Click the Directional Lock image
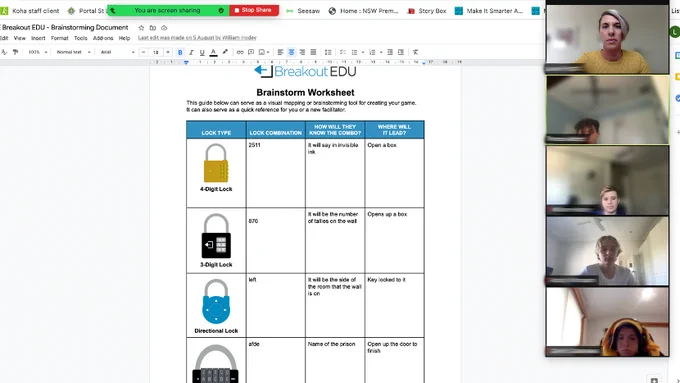 [216, 301]
